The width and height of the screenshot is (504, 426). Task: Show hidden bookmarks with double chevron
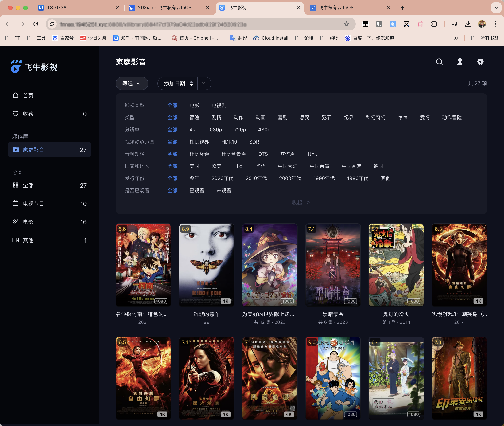tap(456, 38)
